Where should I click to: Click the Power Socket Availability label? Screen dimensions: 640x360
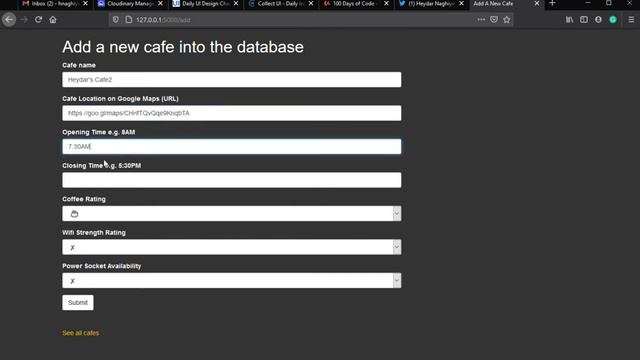(102, 266)
